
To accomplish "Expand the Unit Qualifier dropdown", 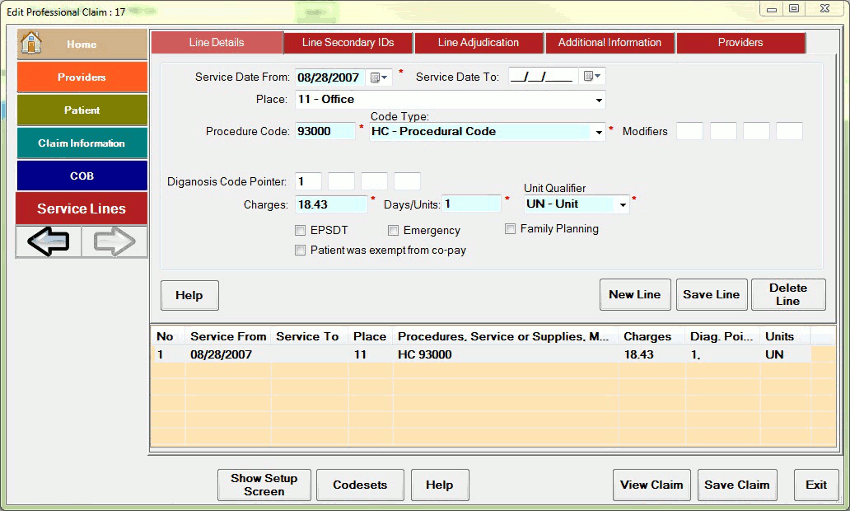I will tap(623, 204).
